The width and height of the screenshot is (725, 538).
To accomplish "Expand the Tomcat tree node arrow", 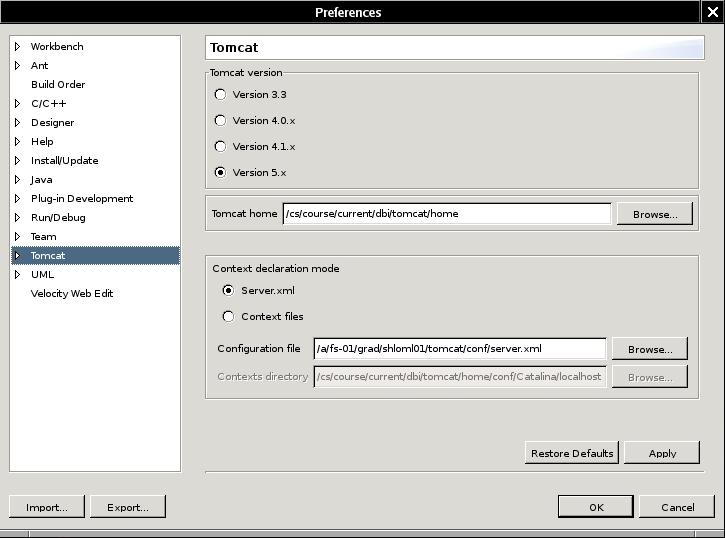I will [18, 255].
